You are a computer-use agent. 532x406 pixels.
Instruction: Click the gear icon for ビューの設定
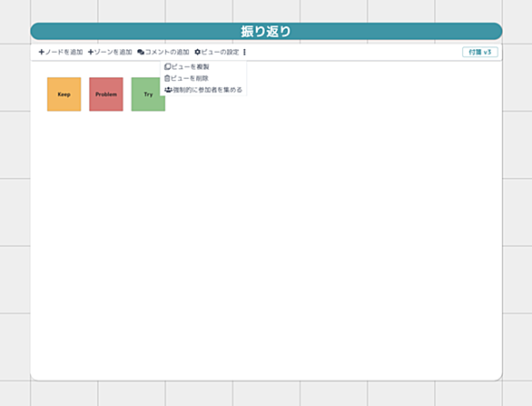click(198, 52)
